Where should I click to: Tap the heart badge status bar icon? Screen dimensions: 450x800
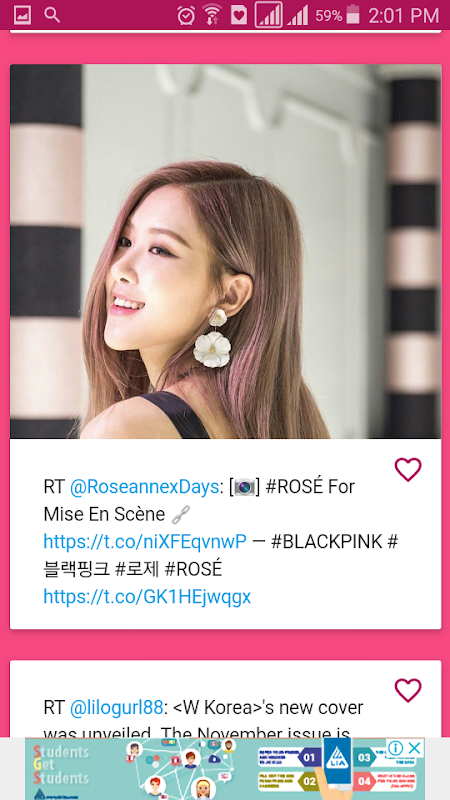tap(239, 15)
